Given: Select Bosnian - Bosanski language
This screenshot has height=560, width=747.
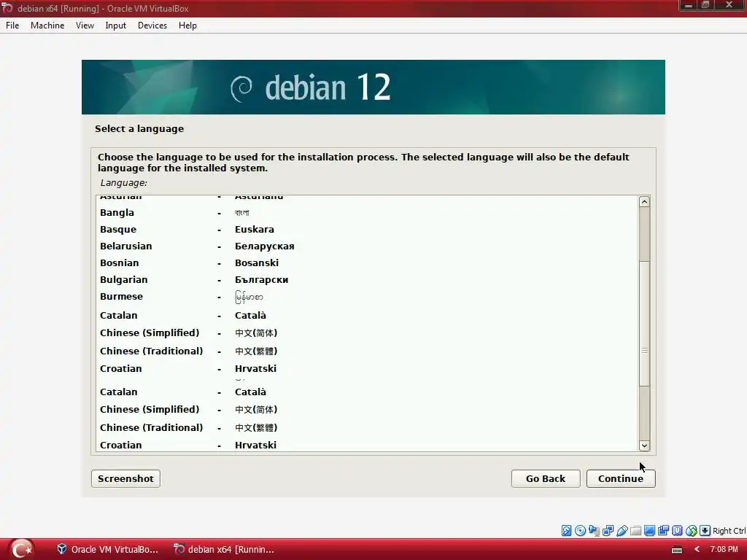Looking at the screenshot, I should pyautogui.click(x=367, y=262).
